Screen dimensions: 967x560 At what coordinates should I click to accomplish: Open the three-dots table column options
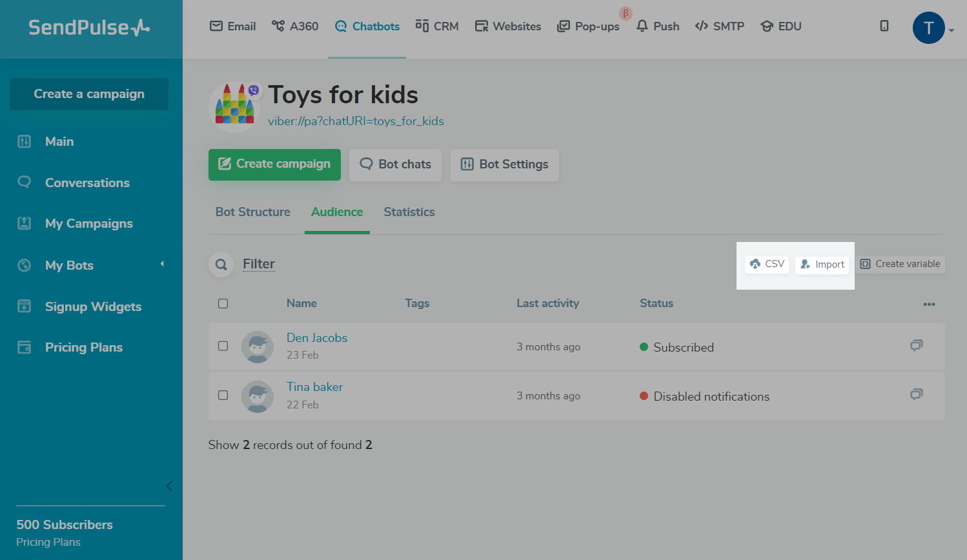pos(929,304)
